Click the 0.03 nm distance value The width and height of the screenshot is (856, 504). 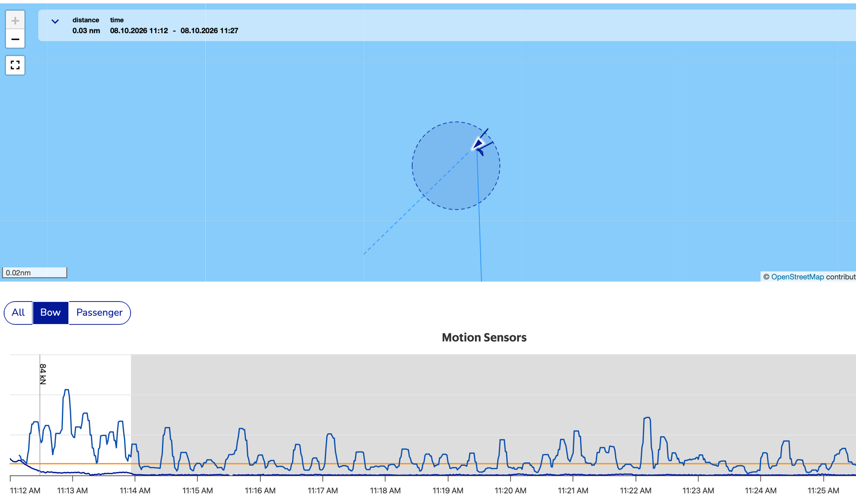(86, 31)
